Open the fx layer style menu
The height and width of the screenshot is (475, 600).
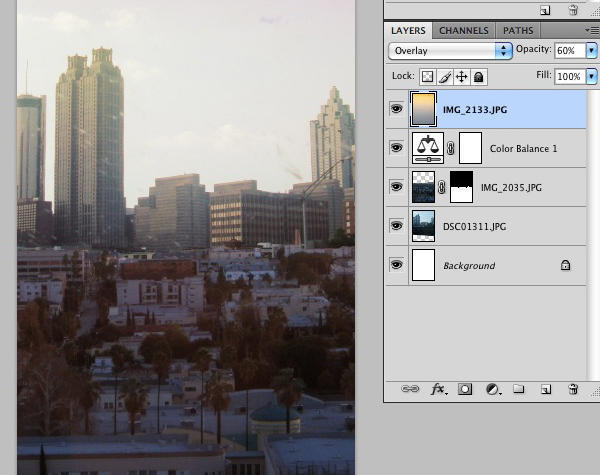coord(437,388)
